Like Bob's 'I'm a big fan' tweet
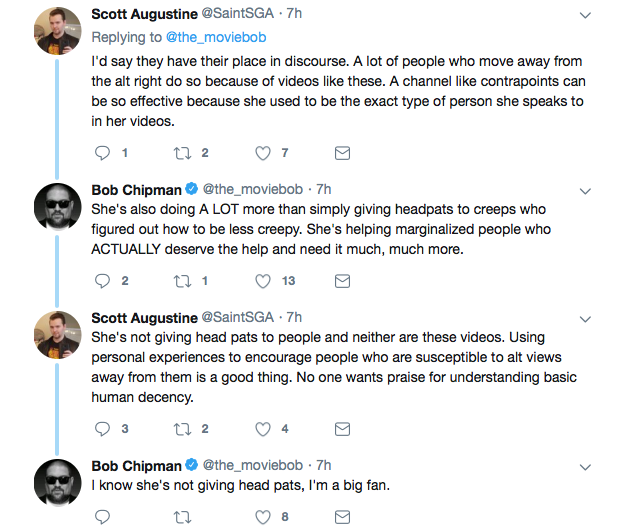Screen dimensions: 630x530 263,517
